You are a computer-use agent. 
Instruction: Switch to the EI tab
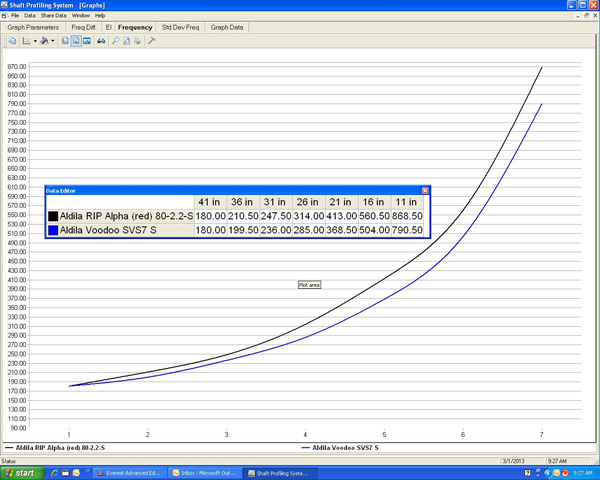[108, 27]
